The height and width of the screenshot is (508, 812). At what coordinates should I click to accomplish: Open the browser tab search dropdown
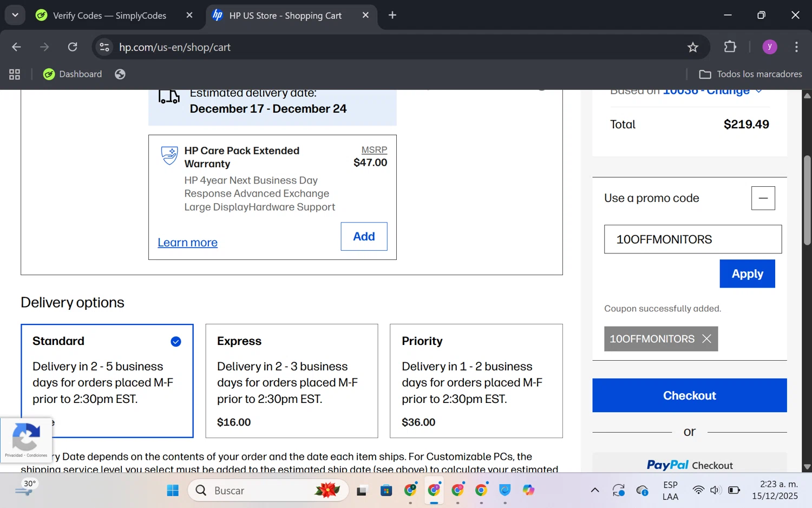[x=15, y=15]
